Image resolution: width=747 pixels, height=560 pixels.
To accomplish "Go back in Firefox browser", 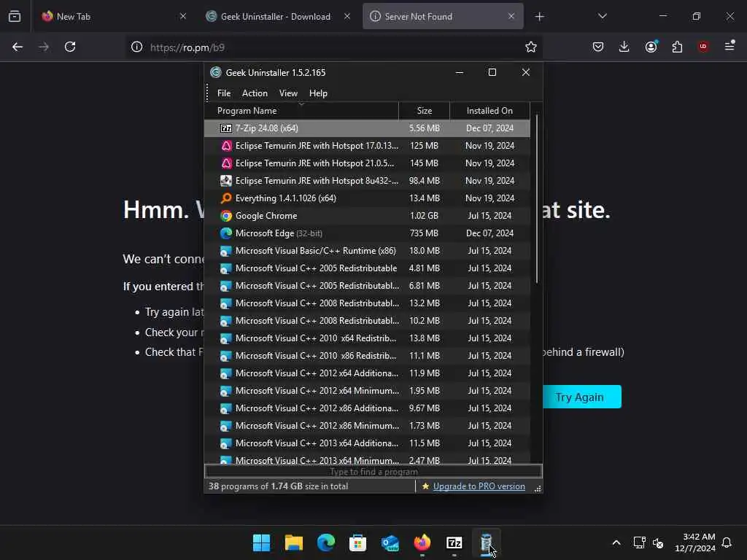I will point(18,47).
